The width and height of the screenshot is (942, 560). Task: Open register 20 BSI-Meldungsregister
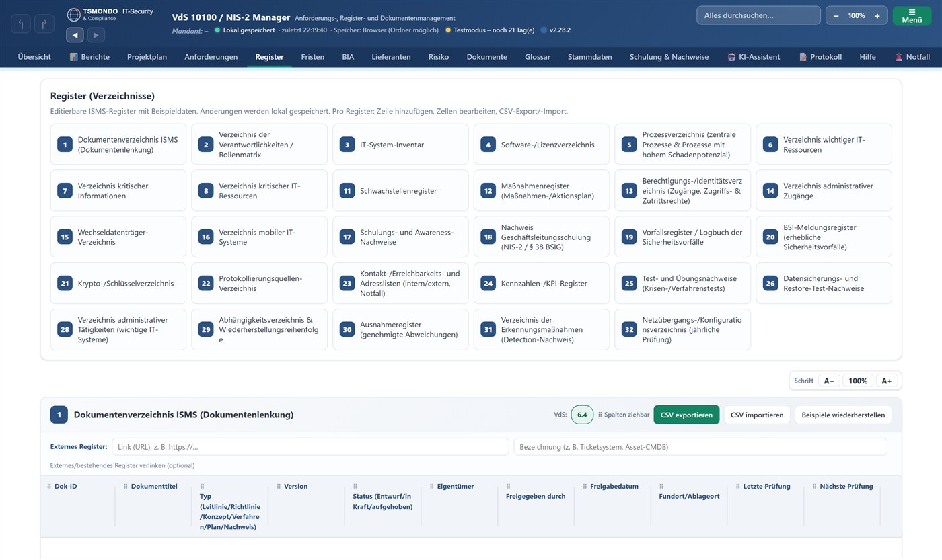pos(824,237)
